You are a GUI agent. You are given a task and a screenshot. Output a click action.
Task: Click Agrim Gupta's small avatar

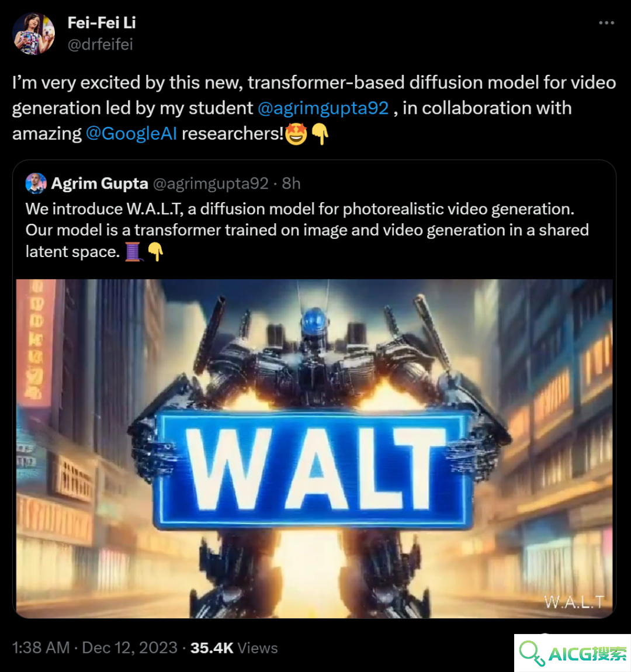(36, 183)
